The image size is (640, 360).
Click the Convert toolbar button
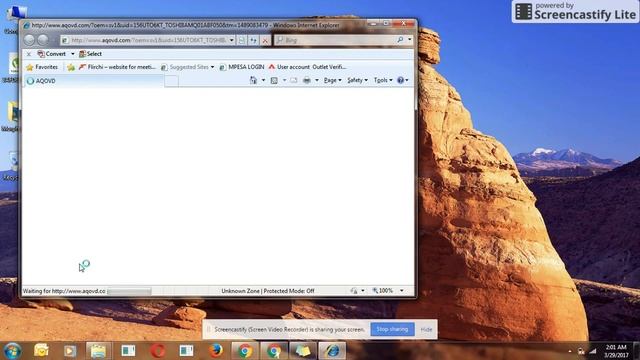click(52, 54)
